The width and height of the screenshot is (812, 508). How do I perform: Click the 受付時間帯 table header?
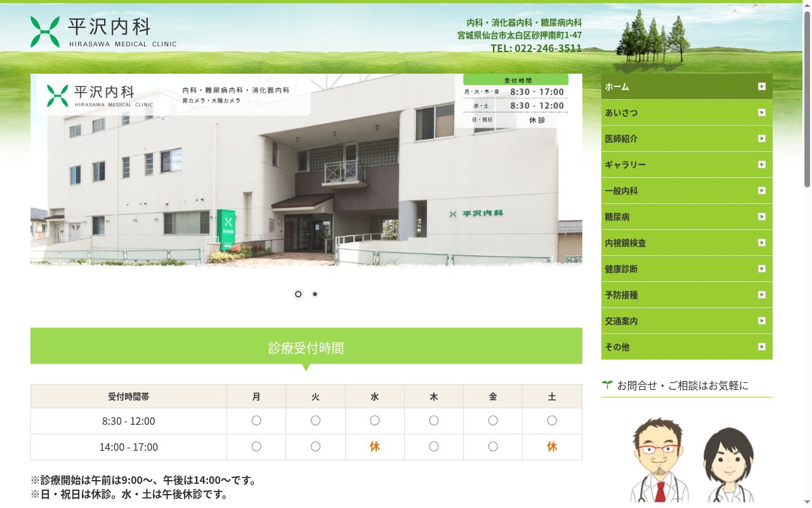coord(129,396)
